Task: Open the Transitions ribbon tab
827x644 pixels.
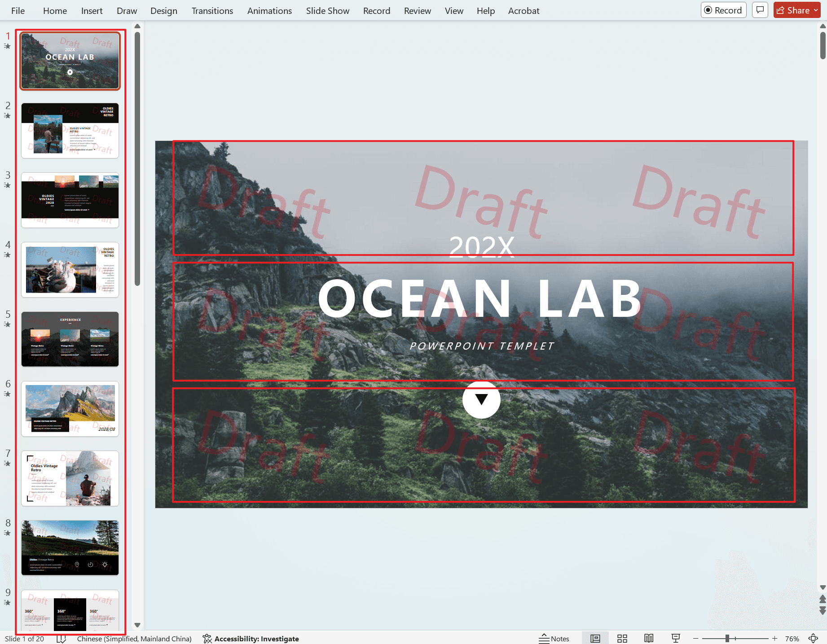Action: [x=212, y=11]
